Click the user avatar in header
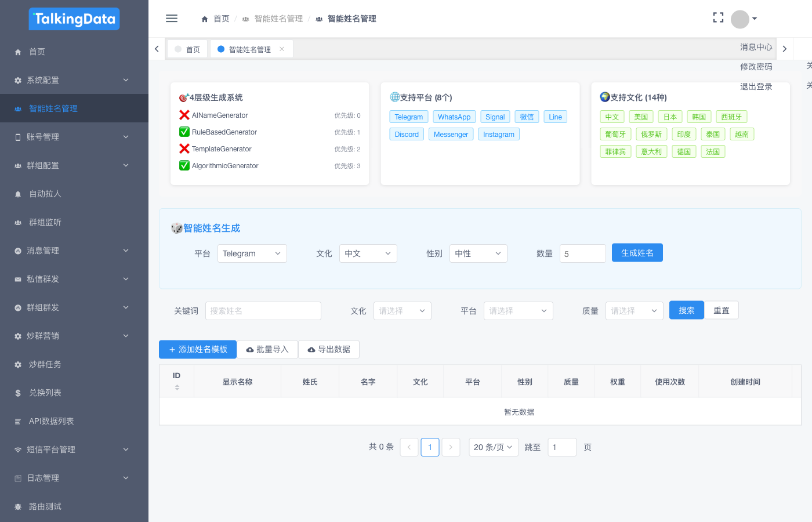 coord(740,19)
